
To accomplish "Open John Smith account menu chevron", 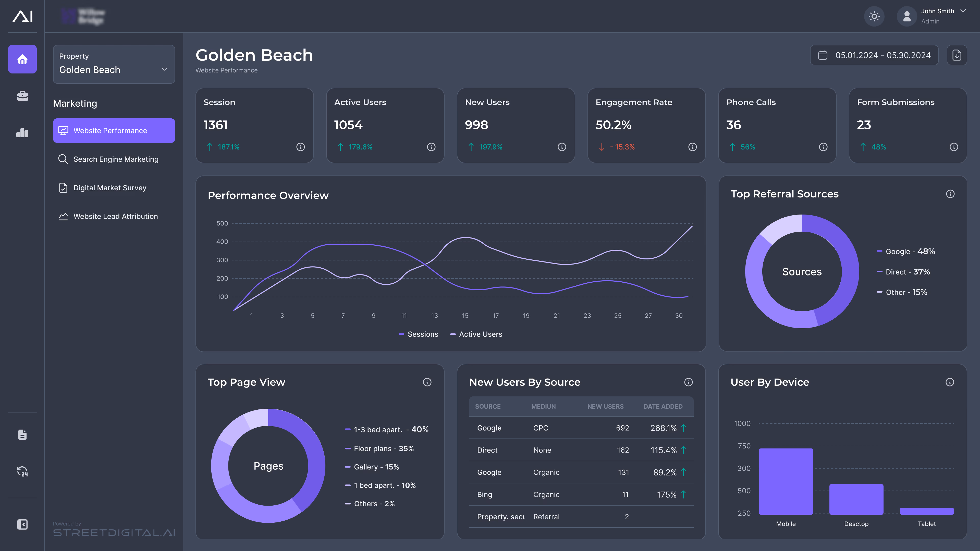I will [963, 11].
